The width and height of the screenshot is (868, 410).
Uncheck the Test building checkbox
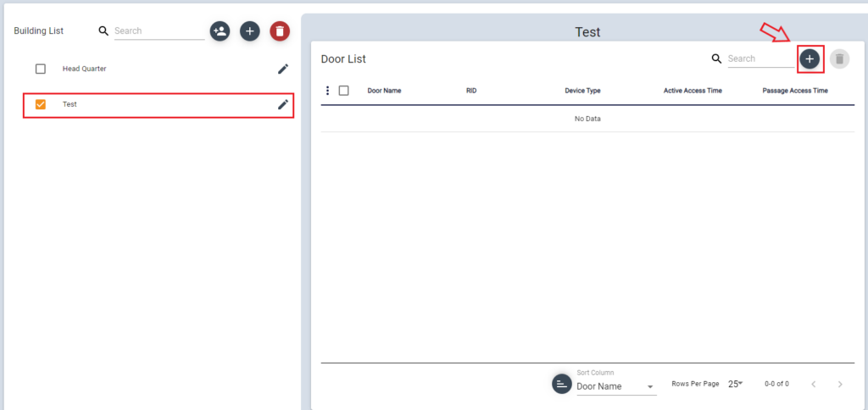click(40, 104)
